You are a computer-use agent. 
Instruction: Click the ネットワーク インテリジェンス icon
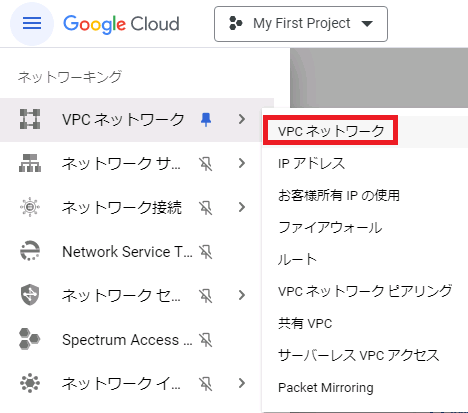click(x=30, y=383)
